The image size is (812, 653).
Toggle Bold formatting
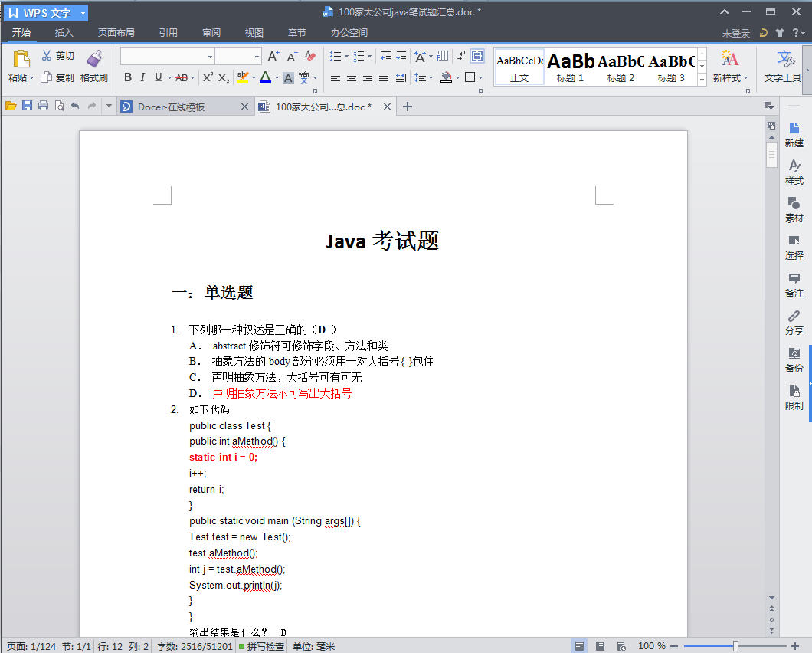[128, 77]
